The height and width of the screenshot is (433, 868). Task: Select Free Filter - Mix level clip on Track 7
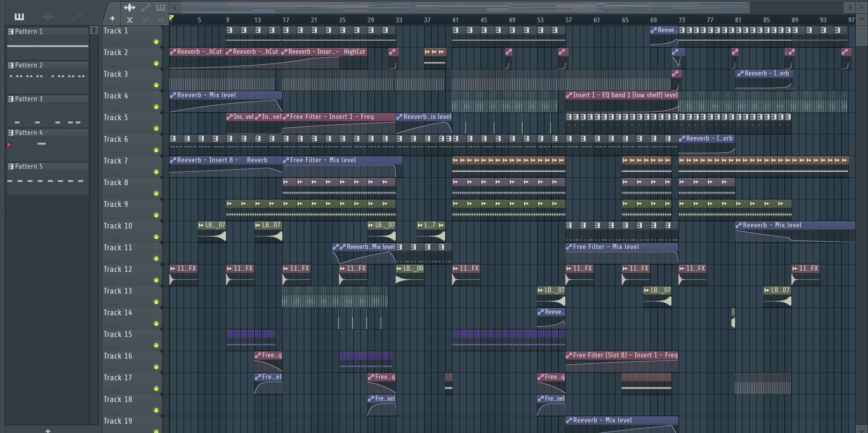pyautogui.click(x=342, y=167)
